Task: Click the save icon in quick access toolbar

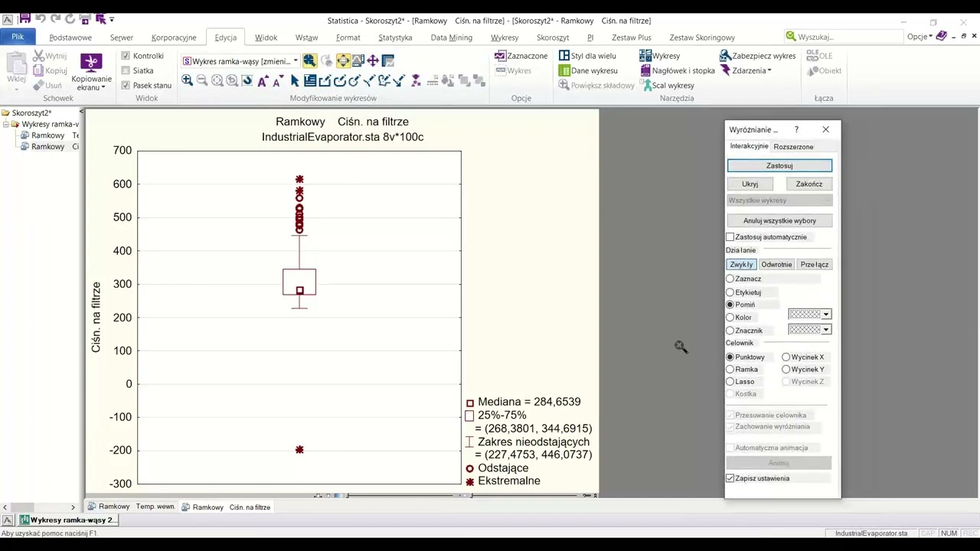Action: tap(24, 19)
